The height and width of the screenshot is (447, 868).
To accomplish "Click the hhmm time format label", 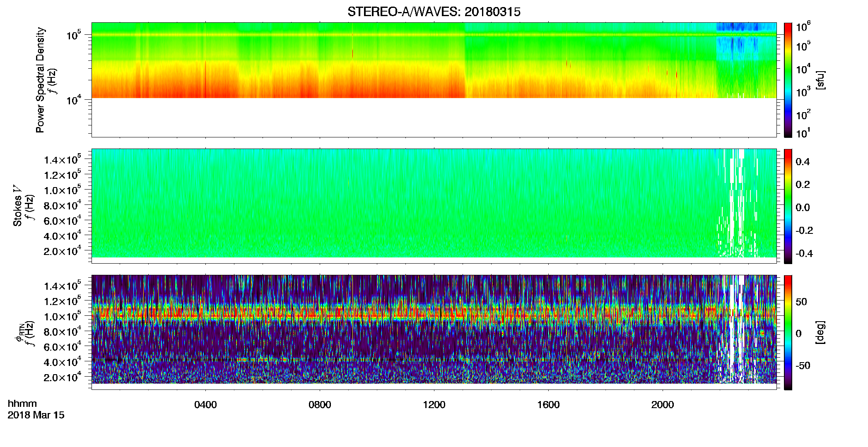I will tap(22, 404).
